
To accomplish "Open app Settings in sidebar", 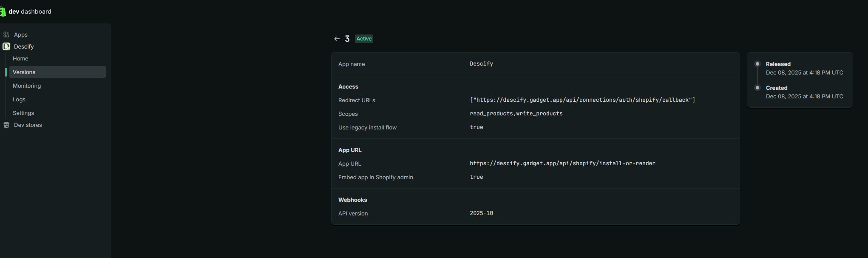I will [23, 113].
